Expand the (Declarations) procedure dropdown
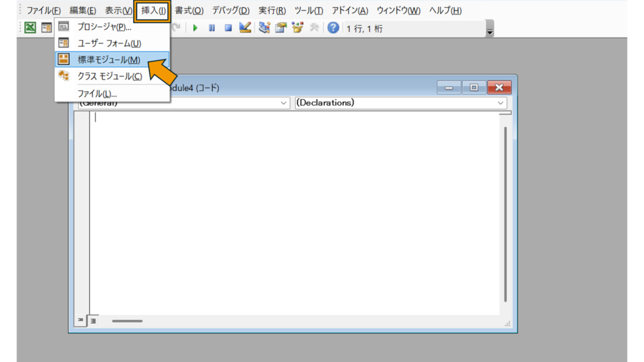This screenshot has width=644, height=362. click(x=501, y=103)
